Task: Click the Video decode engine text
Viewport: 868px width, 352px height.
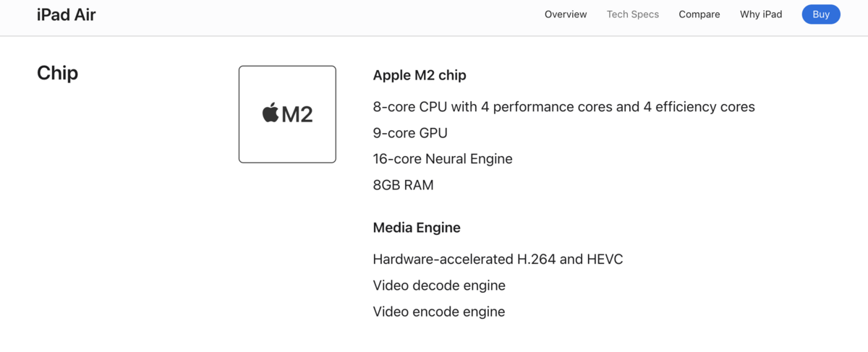Action: 439,286
